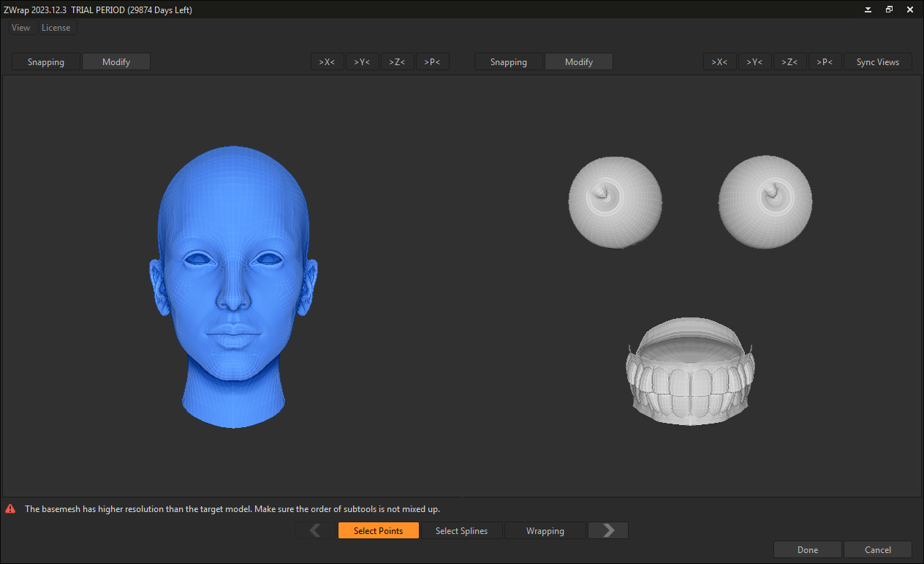This screenshot has height=564, width=924.
Task: Click the teeth mesh model
Action: 690,372
